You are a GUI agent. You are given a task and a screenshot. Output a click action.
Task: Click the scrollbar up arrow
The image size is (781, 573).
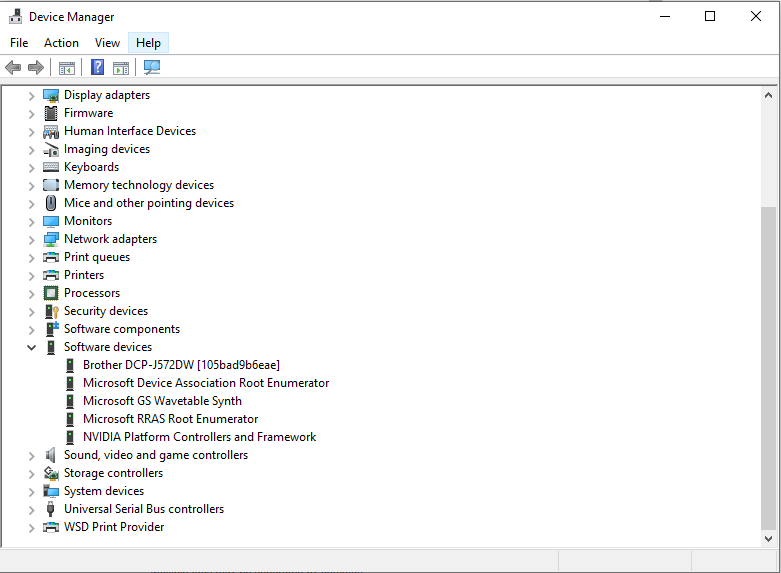click(768, 95)
